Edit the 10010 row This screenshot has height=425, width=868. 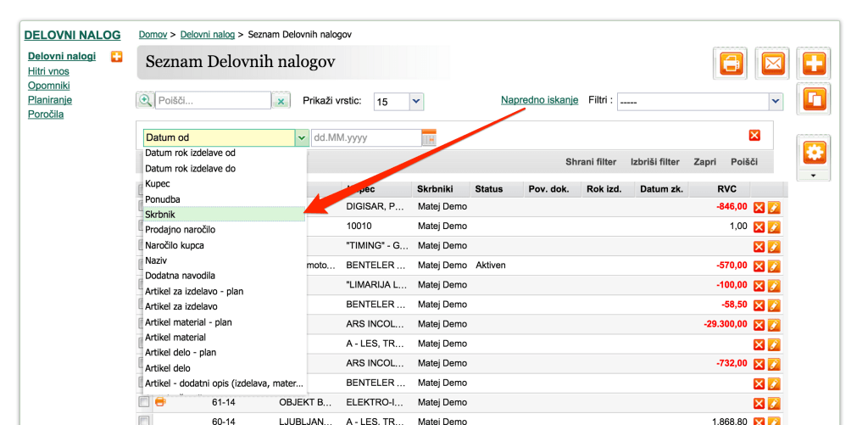pyautogui.click(x=775, y=226)
